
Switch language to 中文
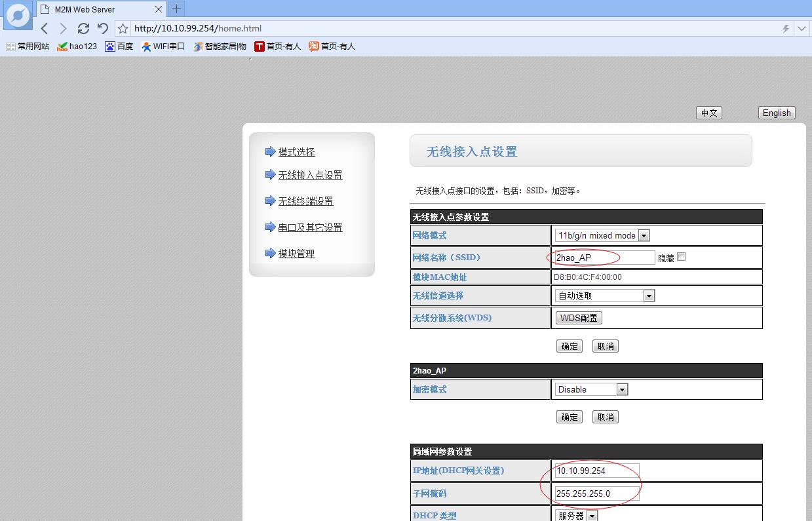click(708, 113)
